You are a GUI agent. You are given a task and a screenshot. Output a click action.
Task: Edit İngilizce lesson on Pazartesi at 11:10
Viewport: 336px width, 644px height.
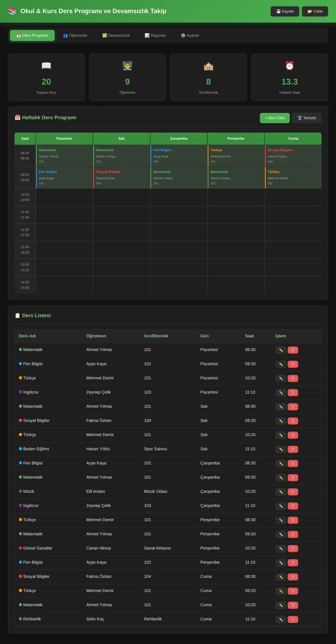click(281, 393)
